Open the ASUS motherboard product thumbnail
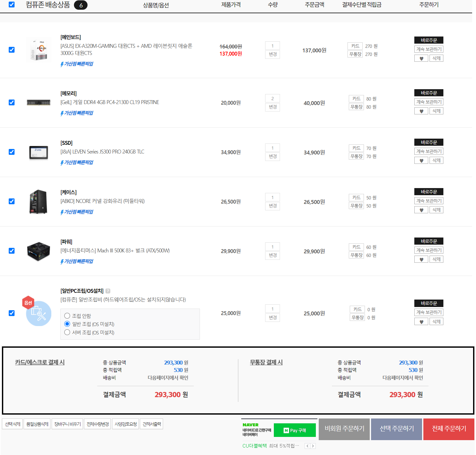 (x=38, y=50)
